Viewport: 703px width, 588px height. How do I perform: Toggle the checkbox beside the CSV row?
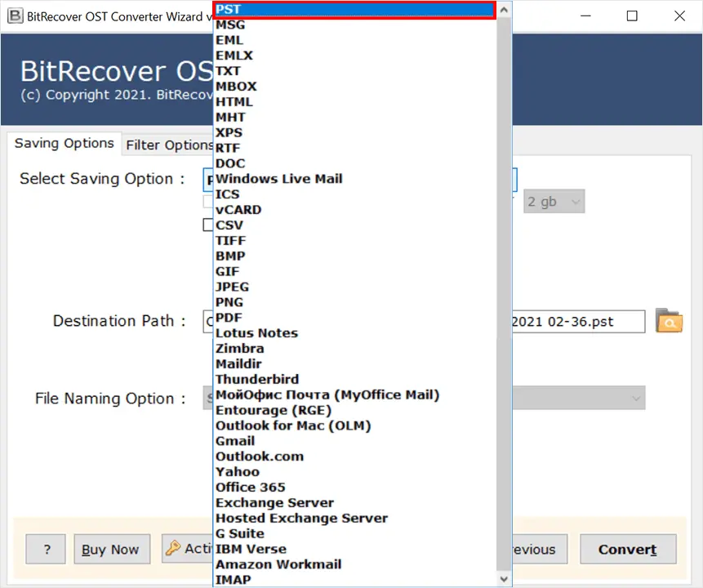(x=207, y=225)
